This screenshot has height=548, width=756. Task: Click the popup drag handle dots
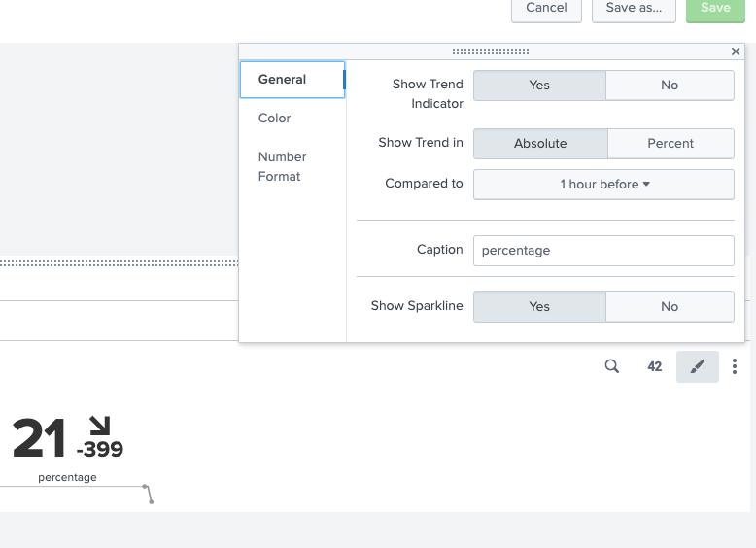tap(491, 51)
